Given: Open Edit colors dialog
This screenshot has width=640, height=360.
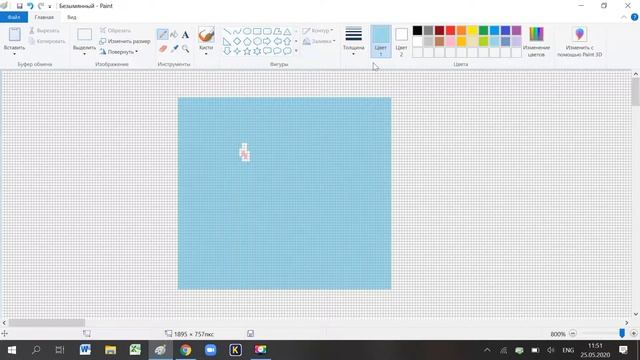Looking at the screenshot, I should coord(536,41).
